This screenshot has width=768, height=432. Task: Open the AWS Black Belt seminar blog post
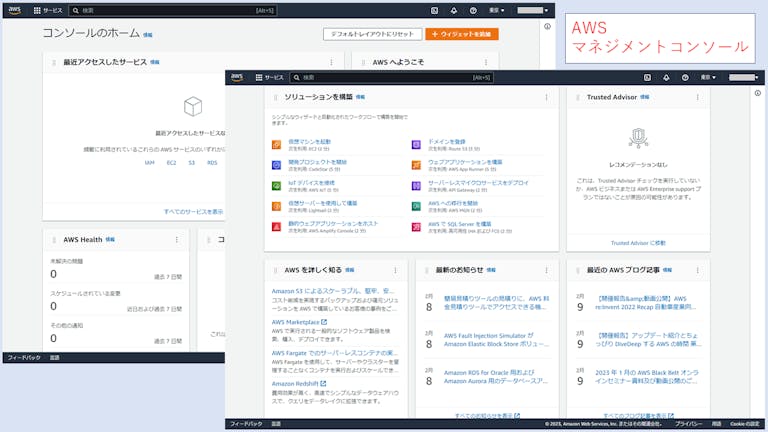[x=647, y=376]
